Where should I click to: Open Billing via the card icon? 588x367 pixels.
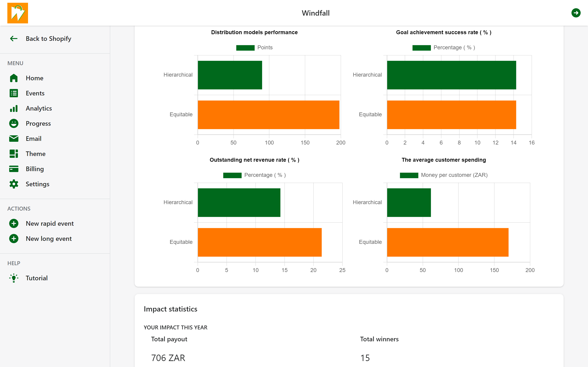tap(14, 169)
